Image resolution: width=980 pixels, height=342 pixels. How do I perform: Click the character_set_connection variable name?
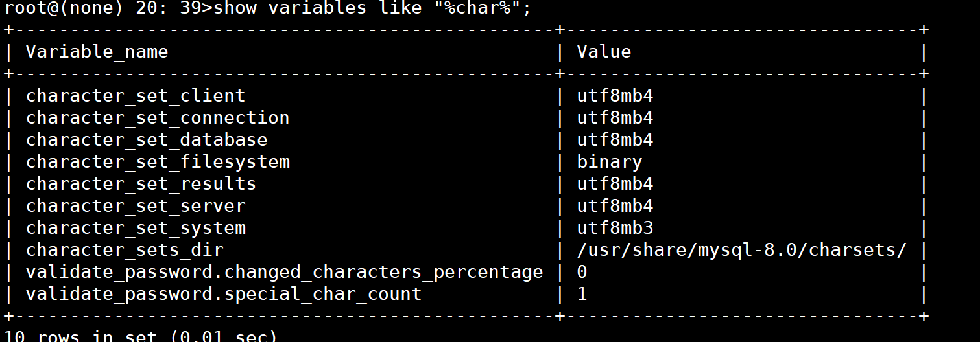point(158,118)
